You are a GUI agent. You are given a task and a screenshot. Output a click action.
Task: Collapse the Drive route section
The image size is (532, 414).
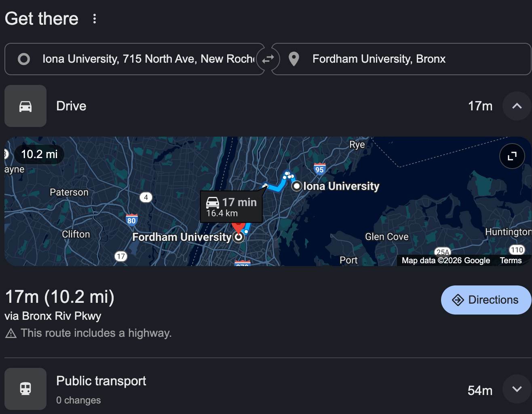click(517, 106)
